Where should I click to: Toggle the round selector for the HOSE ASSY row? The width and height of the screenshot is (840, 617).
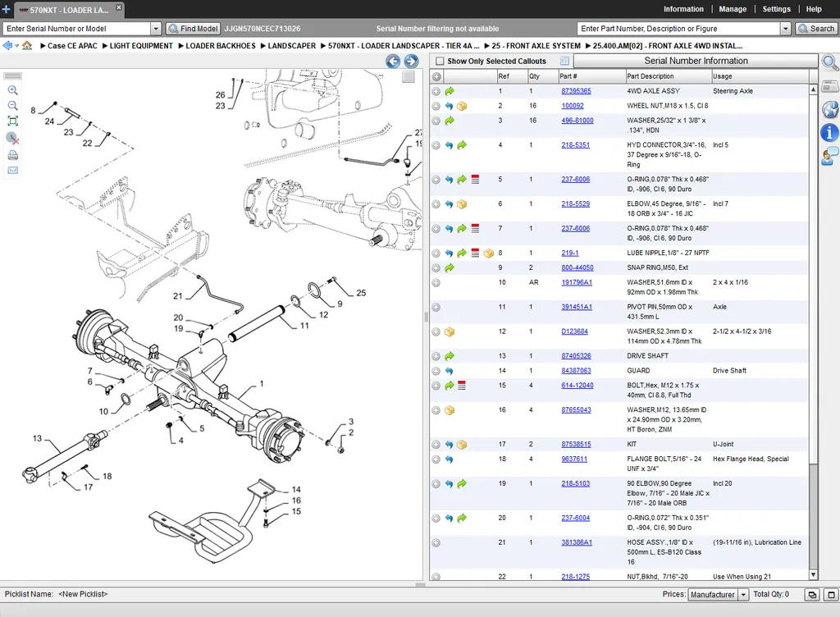pyautogui.click(x=436, y=543)
